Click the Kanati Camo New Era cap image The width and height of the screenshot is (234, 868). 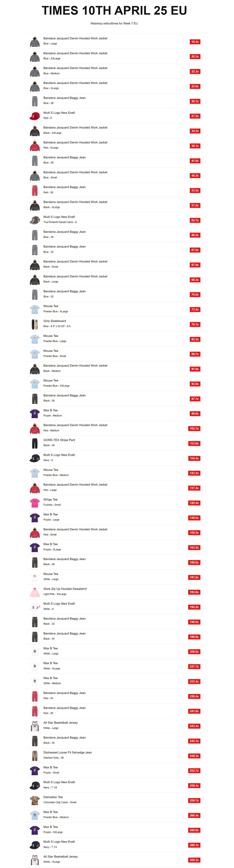35,220
